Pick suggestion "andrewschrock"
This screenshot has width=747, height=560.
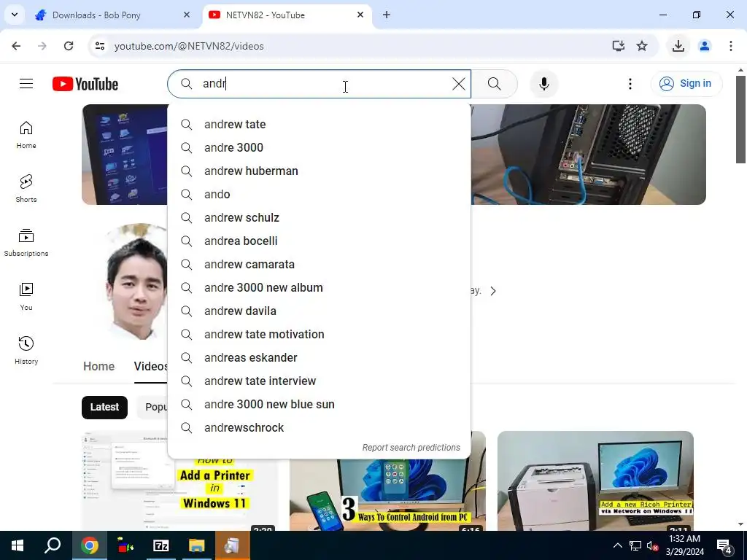pos(319,427)
